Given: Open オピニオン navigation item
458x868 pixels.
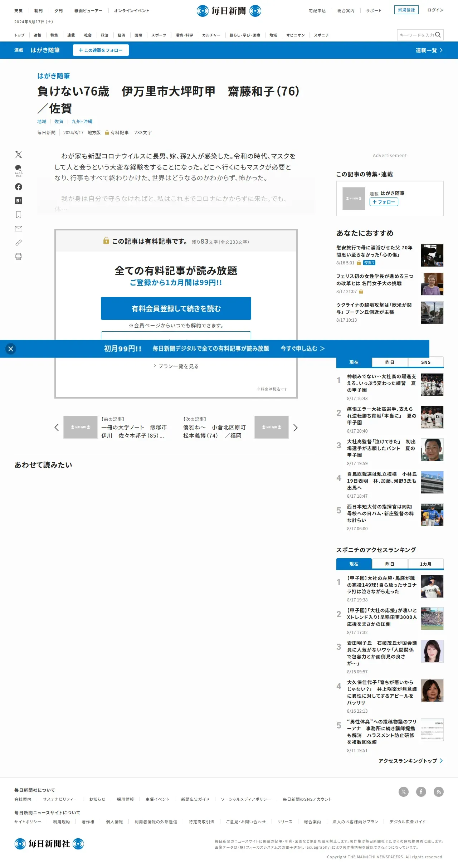Looking at the screenshot, I should 296,35.
